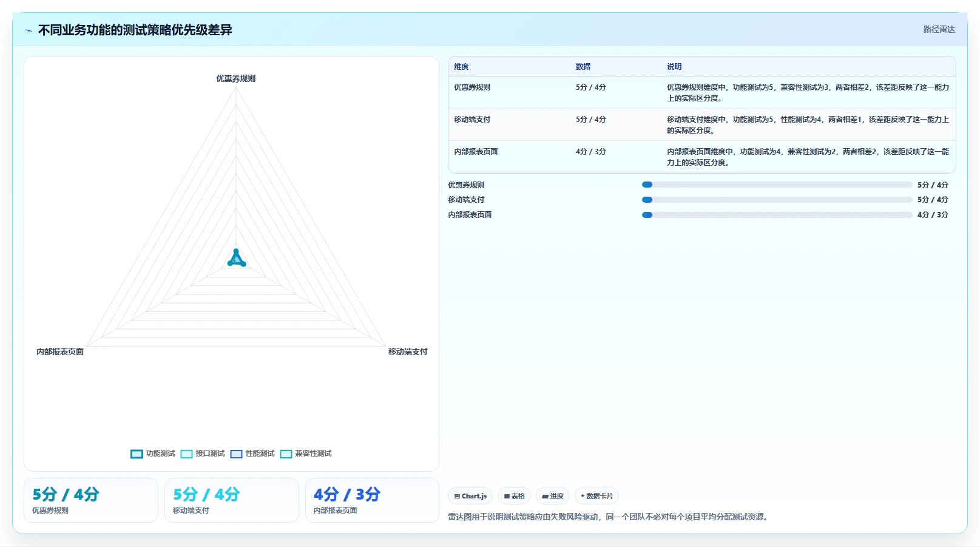Select the 移动端支付 data card

coord(232,500)
